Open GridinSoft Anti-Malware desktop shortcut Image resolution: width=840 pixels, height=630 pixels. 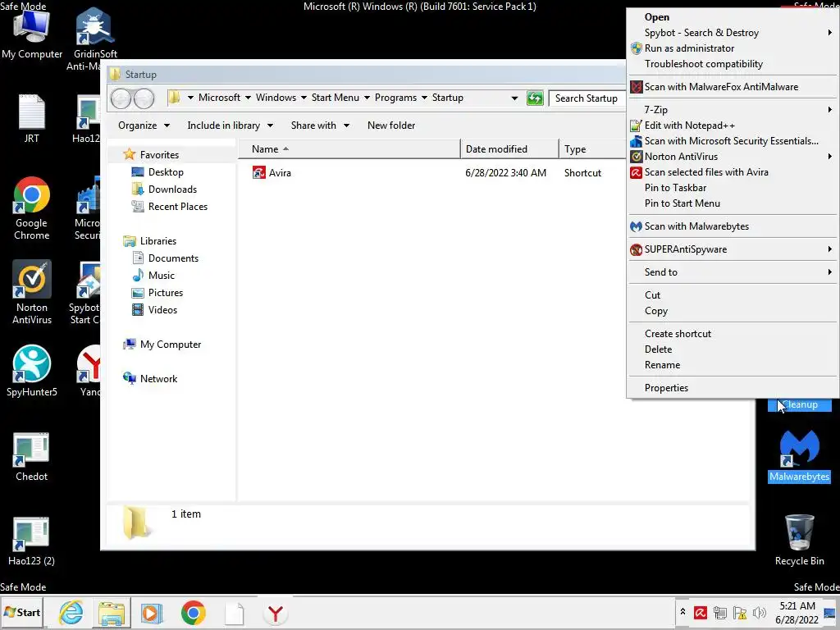95,39
